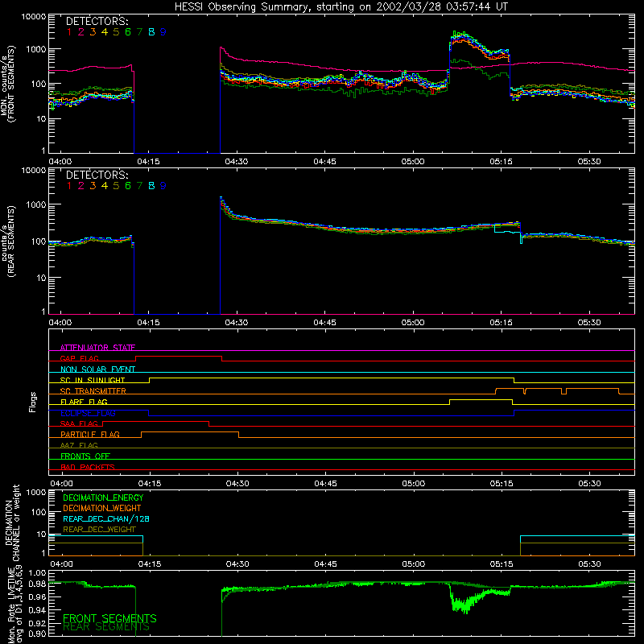Select detector 2 in front segments legend

click(x=81, y=32)
